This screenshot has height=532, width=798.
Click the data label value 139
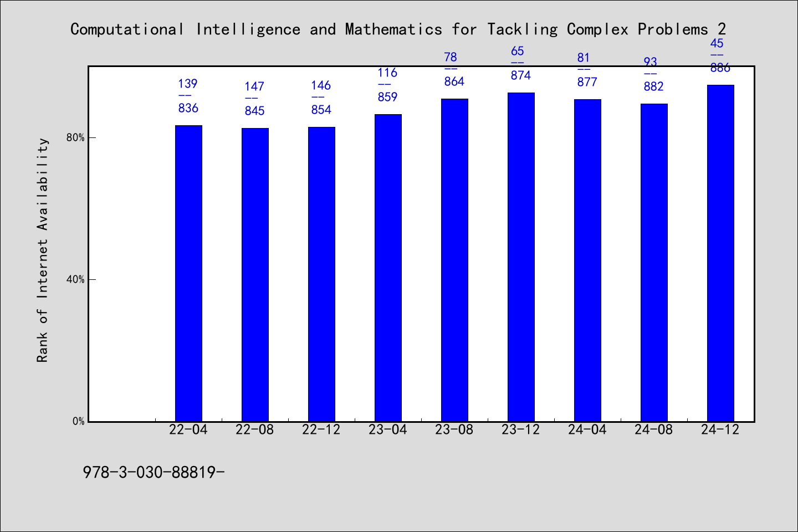pyautogui.click(x=188, y=84)
